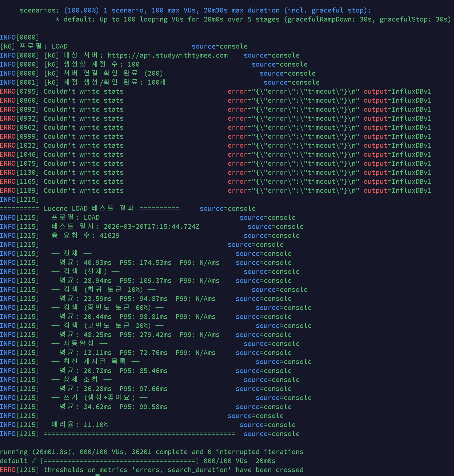454x476 pixels.
Task: Click the thresholds crossed error message
Action: pos(173,470)
